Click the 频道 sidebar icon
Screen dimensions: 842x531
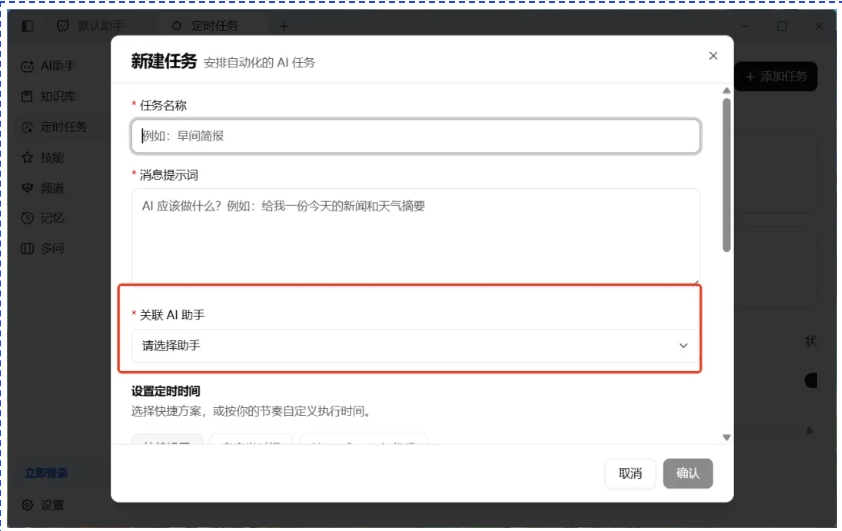(x=27, y=188)
